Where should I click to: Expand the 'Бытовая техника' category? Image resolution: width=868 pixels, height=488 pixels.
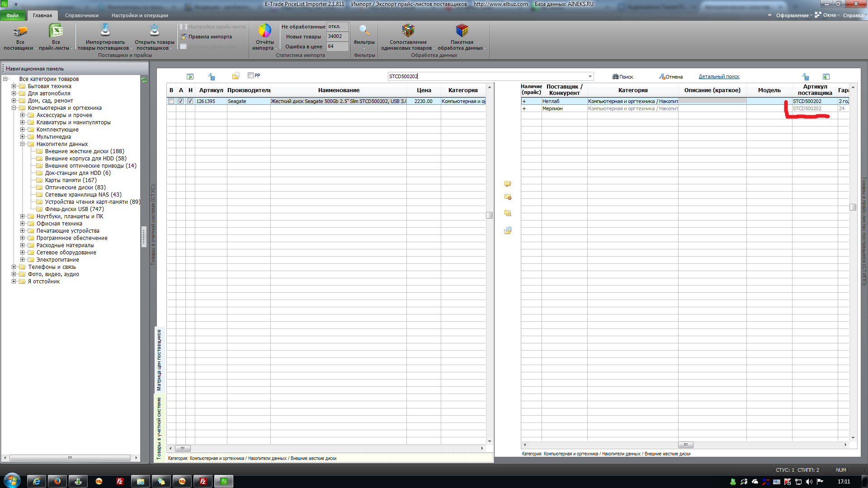point(14,86)
